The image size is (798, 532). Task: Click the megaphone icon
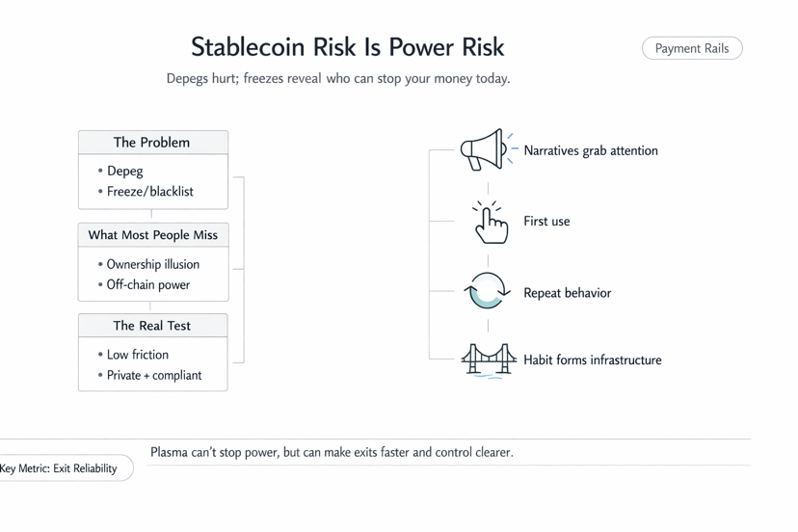point(484,150)
